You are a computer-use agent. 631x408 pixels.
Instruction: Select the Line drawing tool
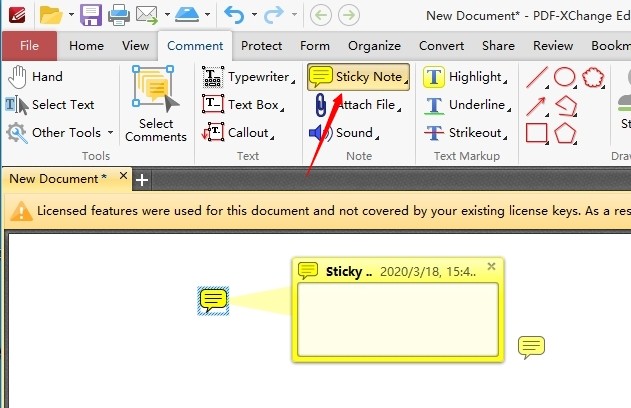pyautogui.click(x=537, y=77)
